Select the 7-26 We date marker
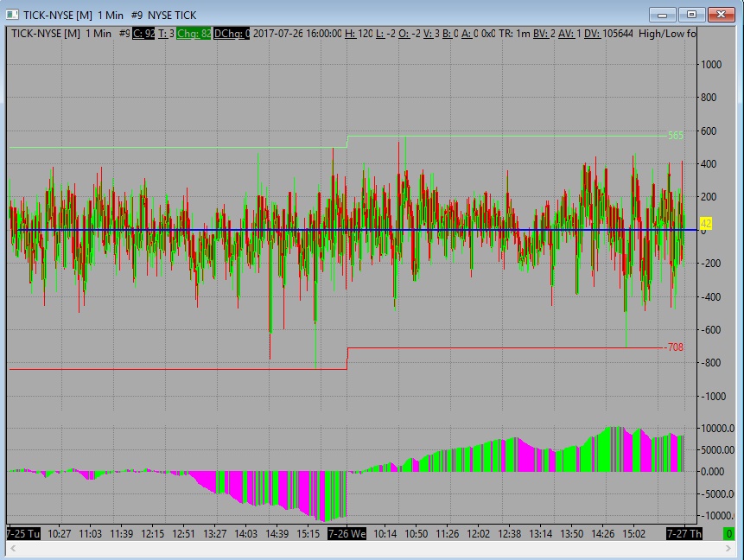The width and height of the screenshot is (744, 560). pyautogui.click(x=347, y=534)
